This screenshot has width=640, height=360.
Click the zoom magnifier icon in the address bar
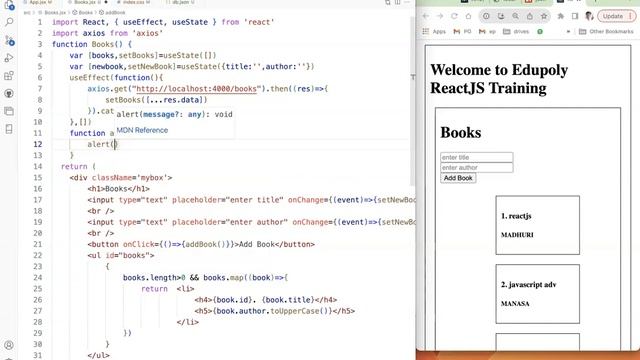[x=516, y=16]
